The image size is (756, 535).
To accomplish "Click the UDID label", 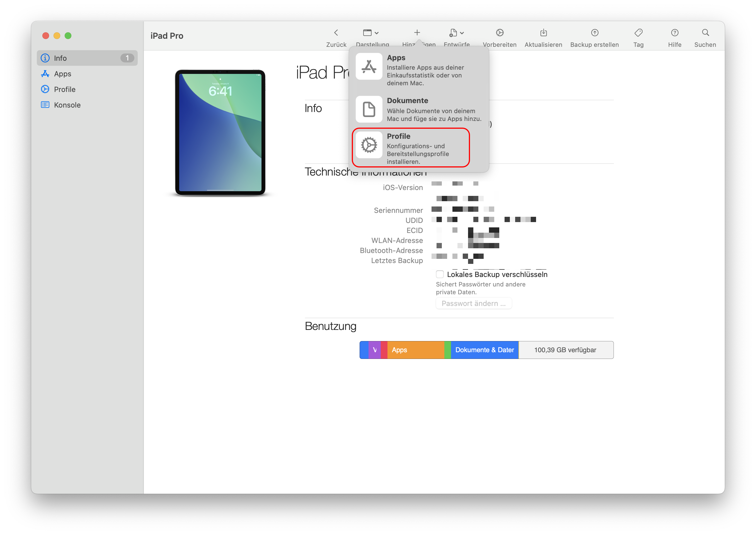I will coord(414,220).
